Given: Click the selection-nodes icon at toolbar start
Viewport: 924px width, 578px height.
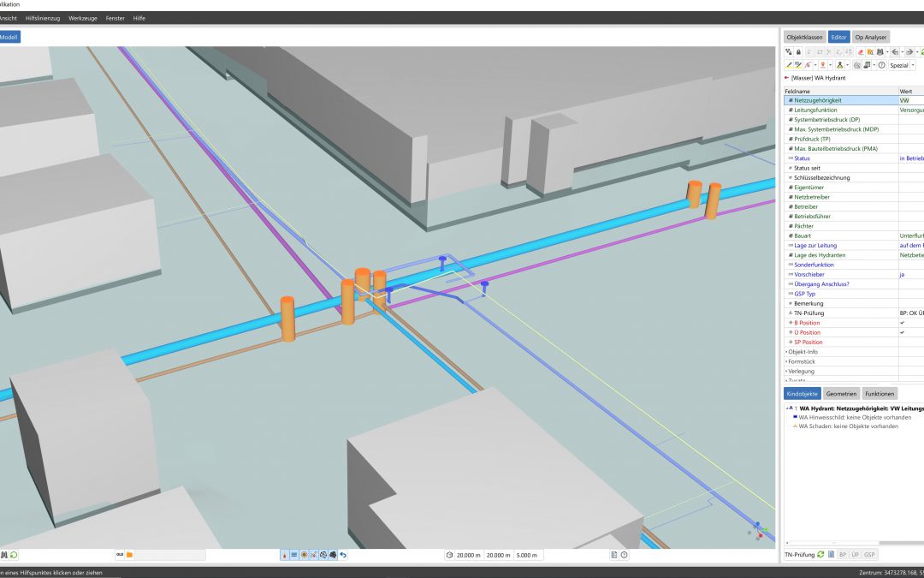Looking at the screenshot, I should 789,52.
